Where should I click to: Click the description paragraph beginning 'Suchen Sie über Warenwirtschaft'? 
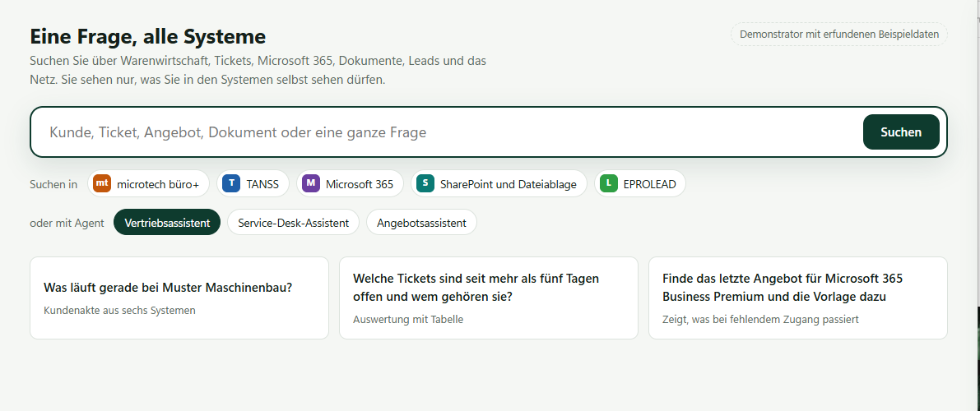tap(258, 71)
